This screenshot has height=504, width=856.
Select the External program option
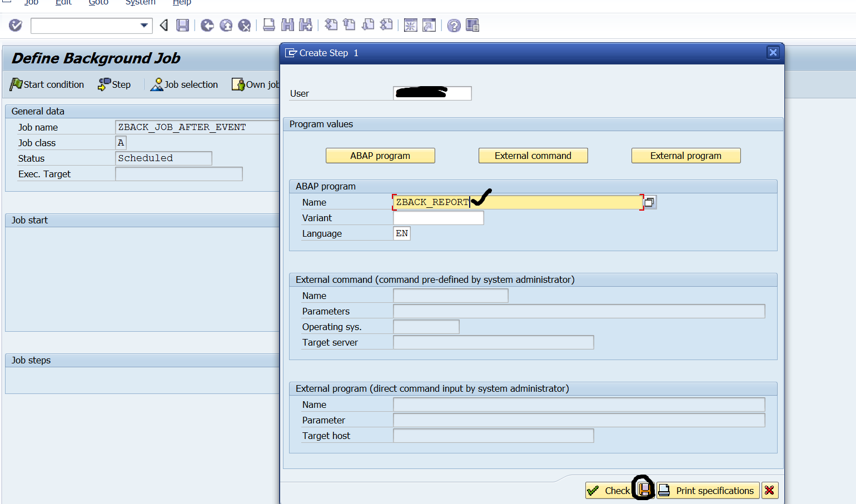point(685,156)
